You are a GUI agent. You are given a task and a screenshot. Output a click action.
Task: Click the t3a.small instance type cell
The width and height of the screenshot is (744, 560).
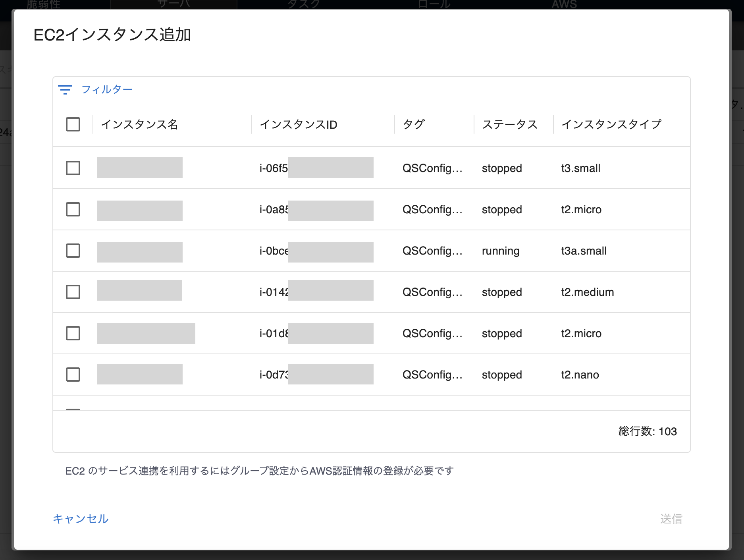point(584,251)
